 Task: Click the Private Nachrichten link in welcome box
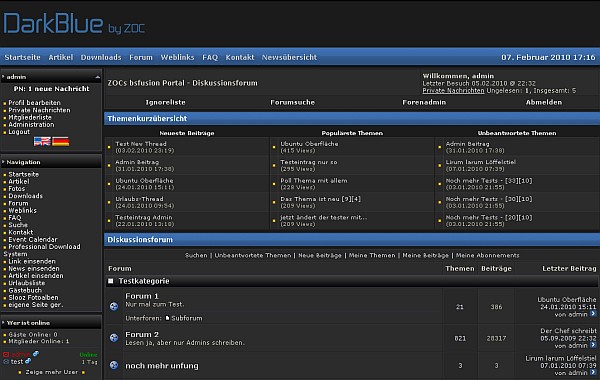click(453, 91)
